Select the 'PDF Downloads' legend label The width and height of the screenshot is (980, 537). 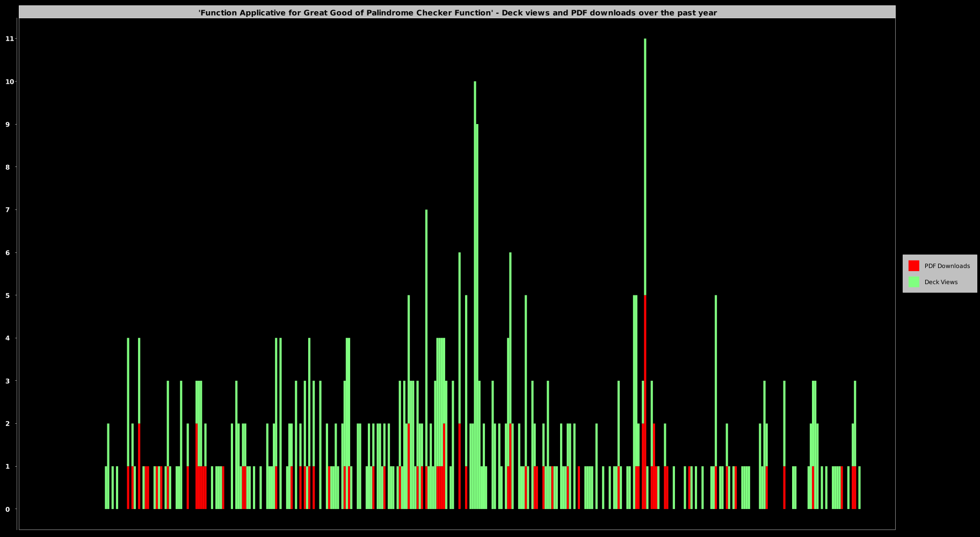click(947, 266)
